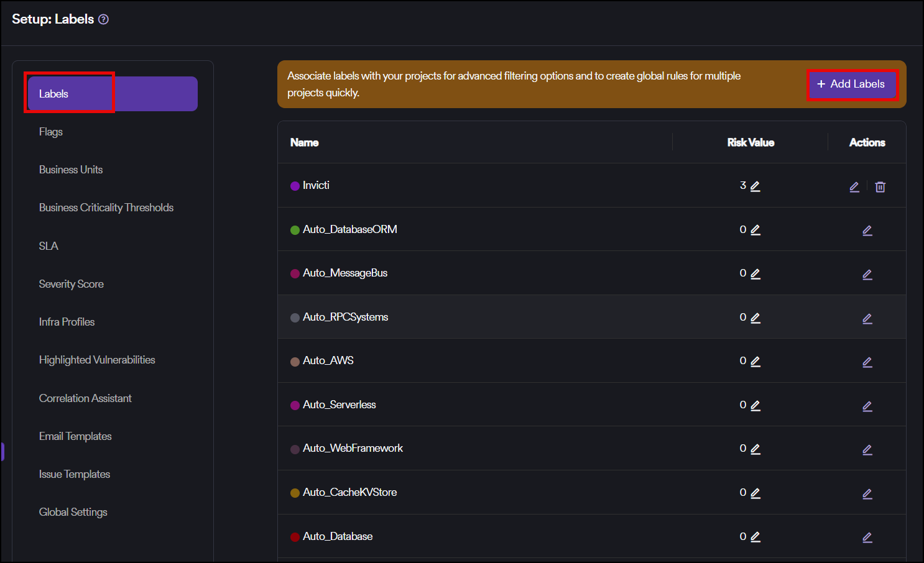Click the help icon beside Setup: Labels
The height and width of the screenshot is (563, 924).
pos(104,19)
